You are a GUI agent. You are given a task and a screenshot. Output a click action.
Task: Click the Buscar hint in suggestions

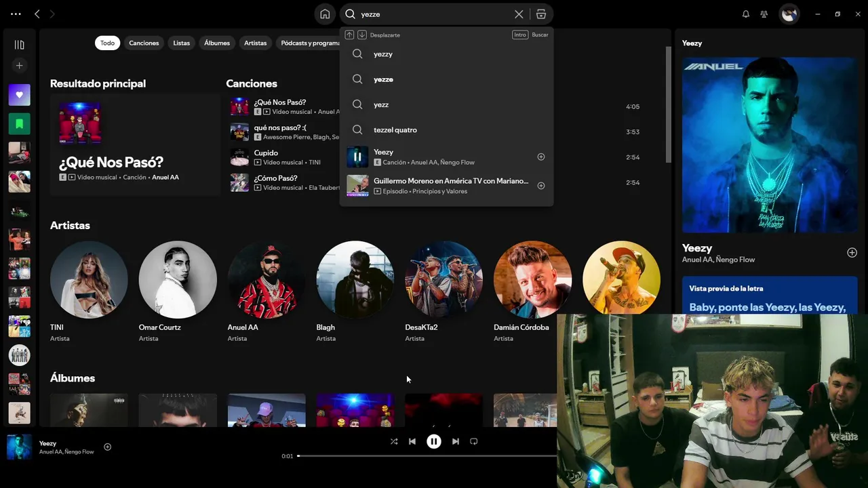(540, 35)
